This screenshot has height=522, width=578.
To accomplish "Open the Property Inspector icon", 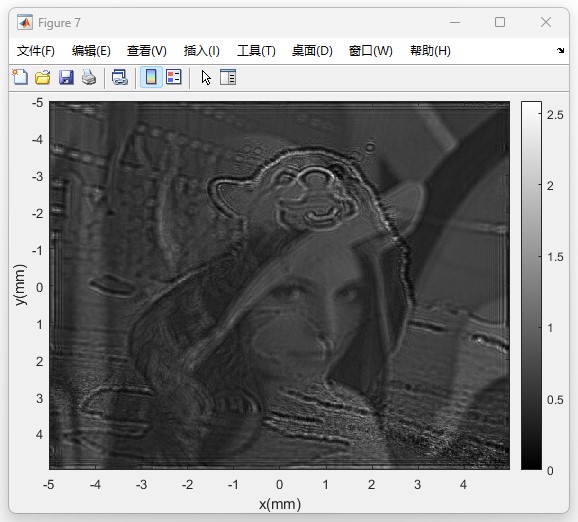I will click(x=228, y=77).
